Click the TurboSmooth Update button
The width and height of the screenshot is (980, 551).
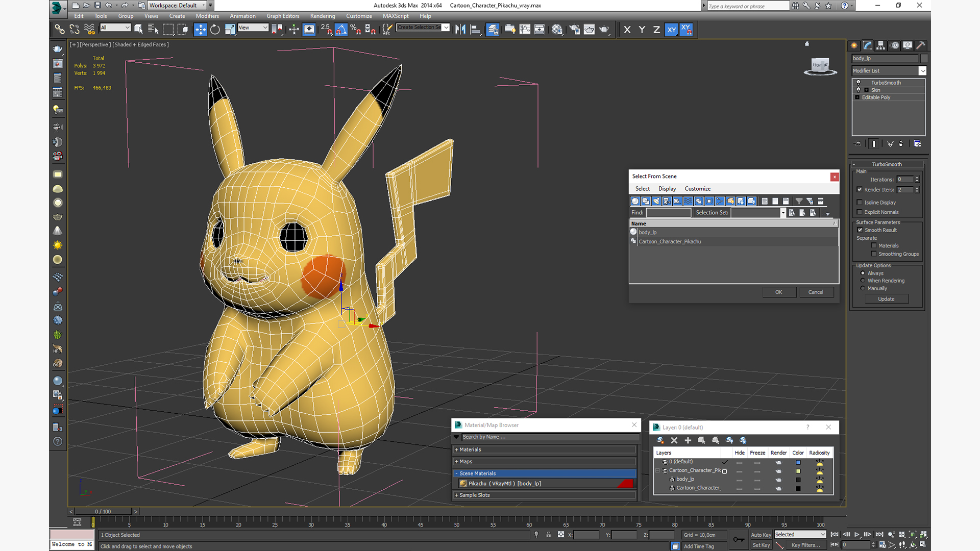tap(886, 299)
